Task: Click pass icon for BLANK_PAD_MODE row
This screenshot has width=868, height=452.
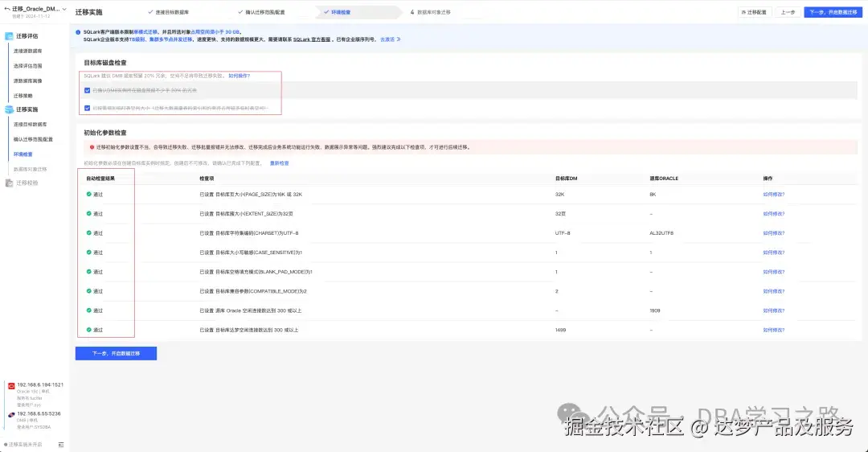Action: pos(88,272)
